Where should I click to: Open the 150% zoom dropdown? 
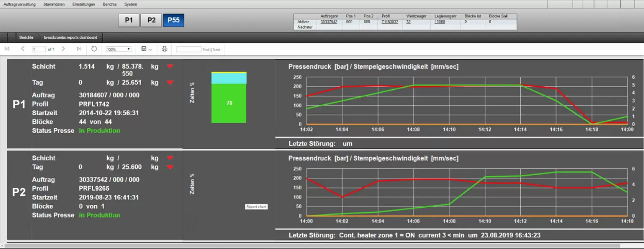tap(118, 49)
